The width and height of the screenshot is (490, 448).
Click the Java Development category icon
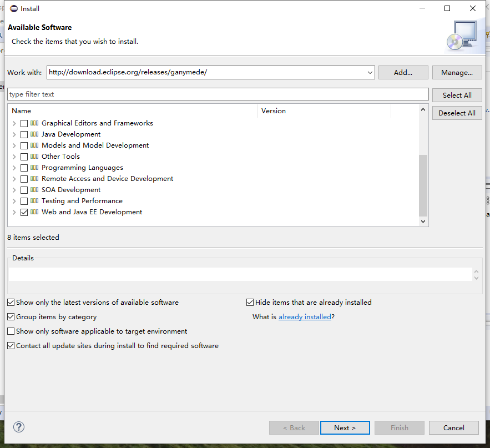point(34,134)
